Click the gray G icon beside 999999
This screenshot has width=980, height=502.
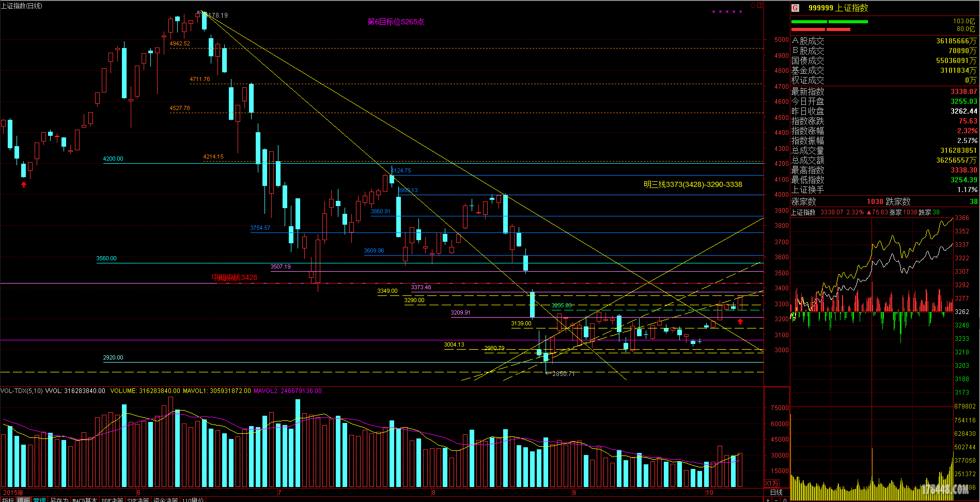[796, 8]
